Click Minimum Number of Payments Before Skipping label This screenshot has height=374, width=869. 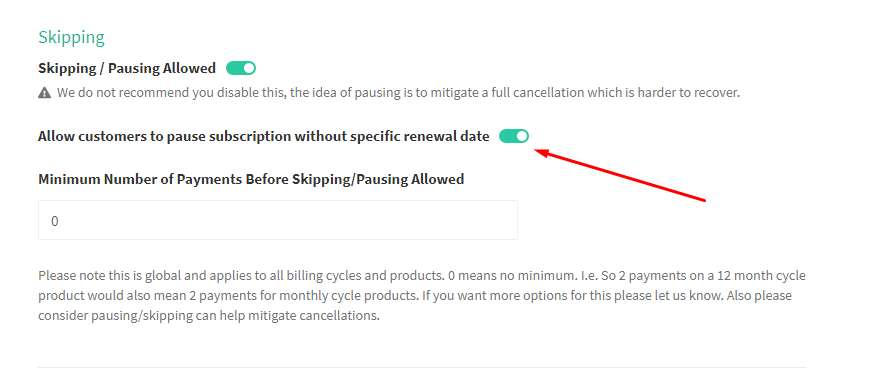251,179
